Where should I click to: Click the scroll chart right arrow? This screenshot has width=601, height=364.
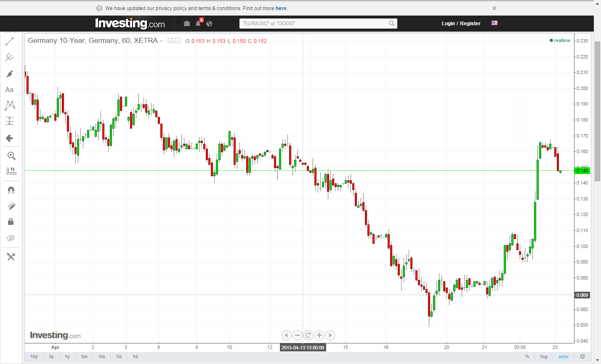[x=330, y=335]
